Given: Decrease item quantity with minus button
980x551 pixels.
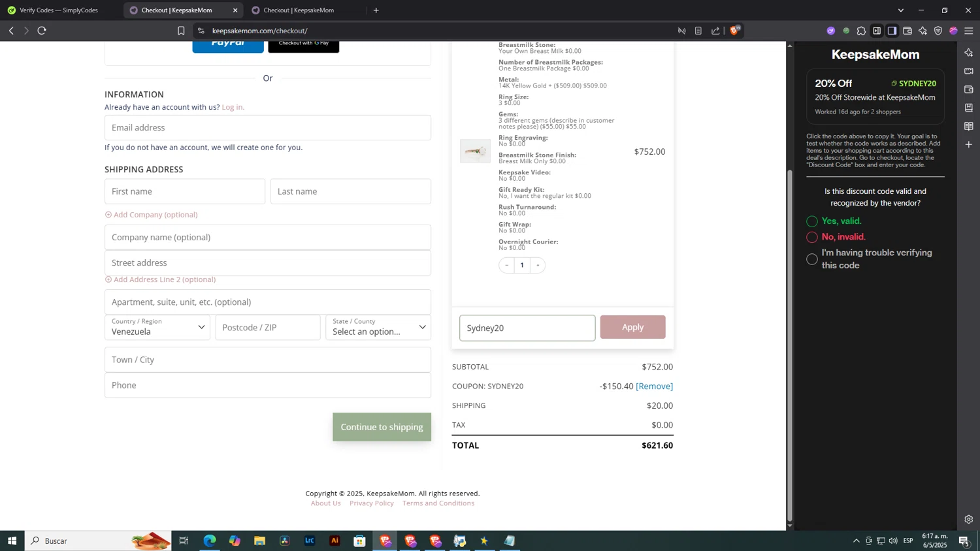Looking at the screenshot, I should point(506,265).
